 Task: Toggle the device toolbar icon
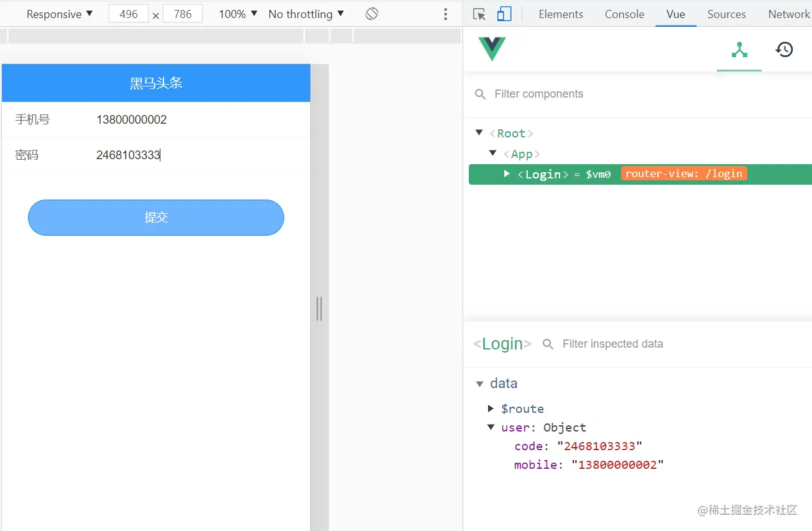504,14
